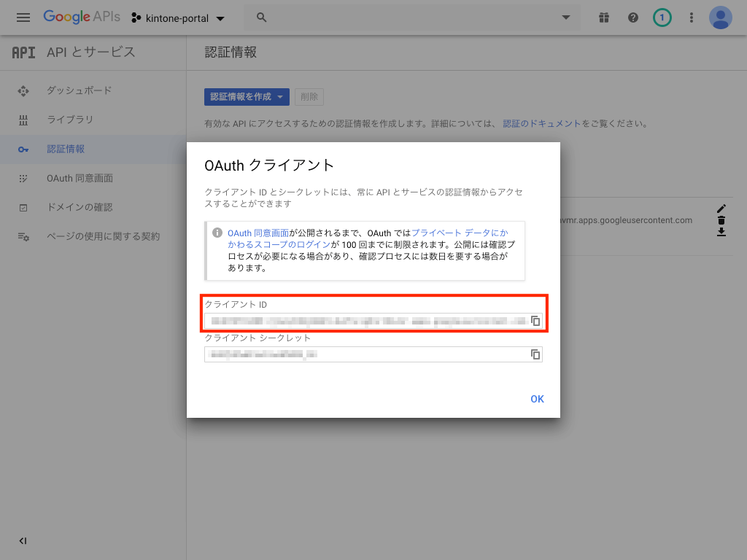Open the gift free trial icon
The height and width of the screenshot is (560, 747).
[603, 17]
